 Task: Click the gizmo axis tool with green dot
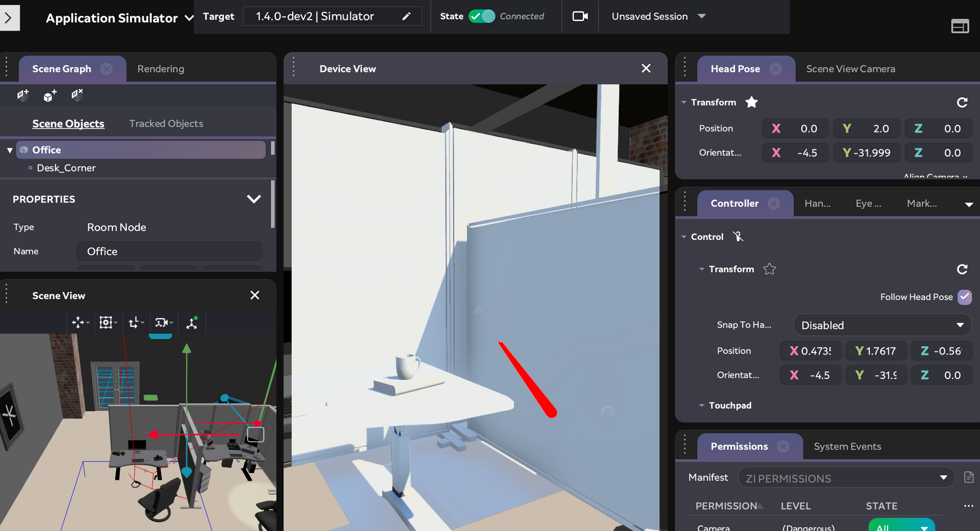coord(192,322)
